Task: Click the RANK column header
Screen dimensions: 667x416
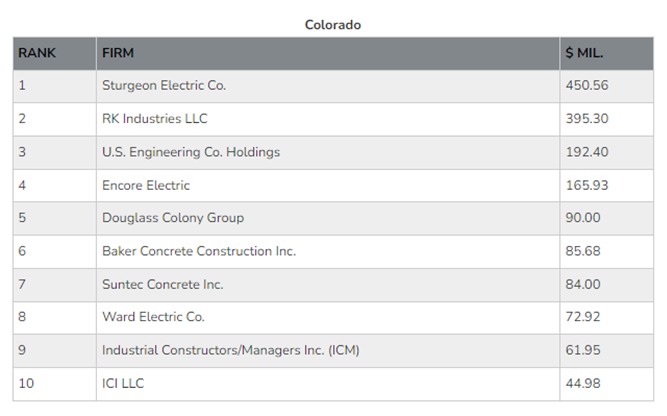Action: click(37, 53)
